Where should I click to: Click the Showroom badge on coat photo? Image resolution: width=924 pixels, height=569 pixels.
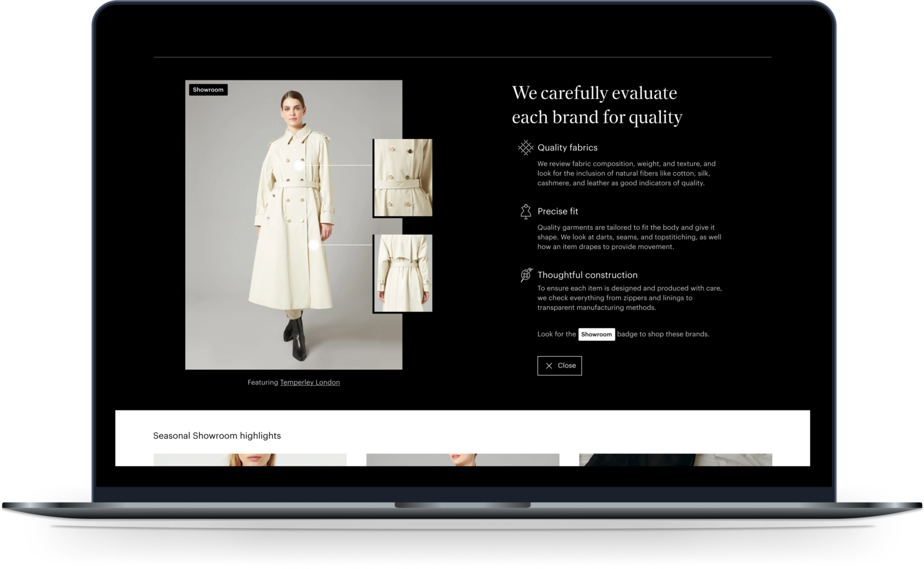point(208,90)
